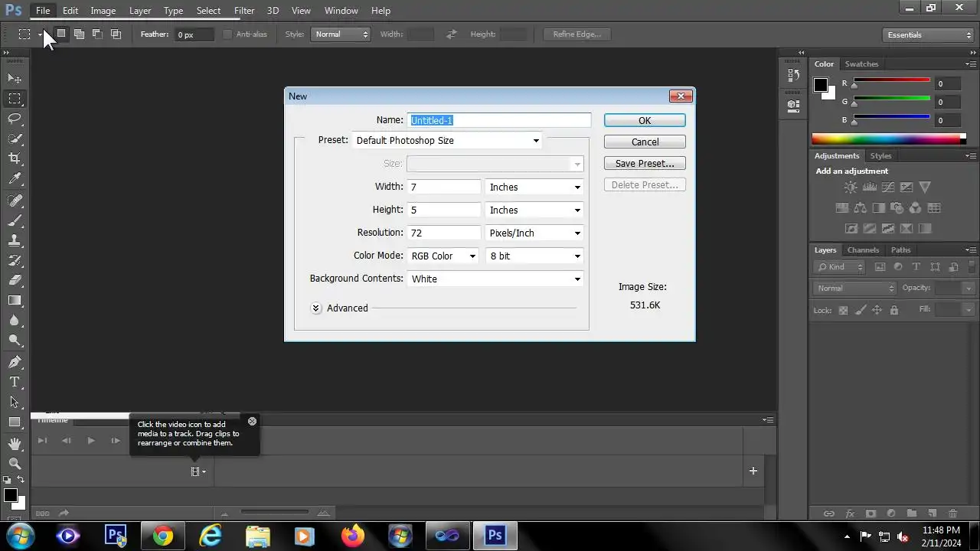Add a Color Balance adjustment
This screenshot has height=551, width=980.
pyautogui.click(x=860, y=208)
